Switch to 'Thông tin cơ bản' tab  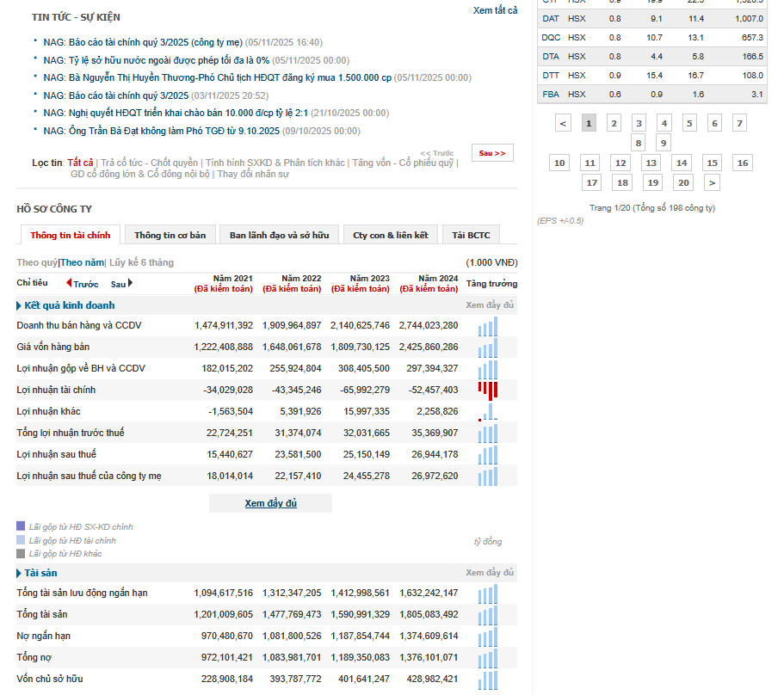[x=170, y=235]
